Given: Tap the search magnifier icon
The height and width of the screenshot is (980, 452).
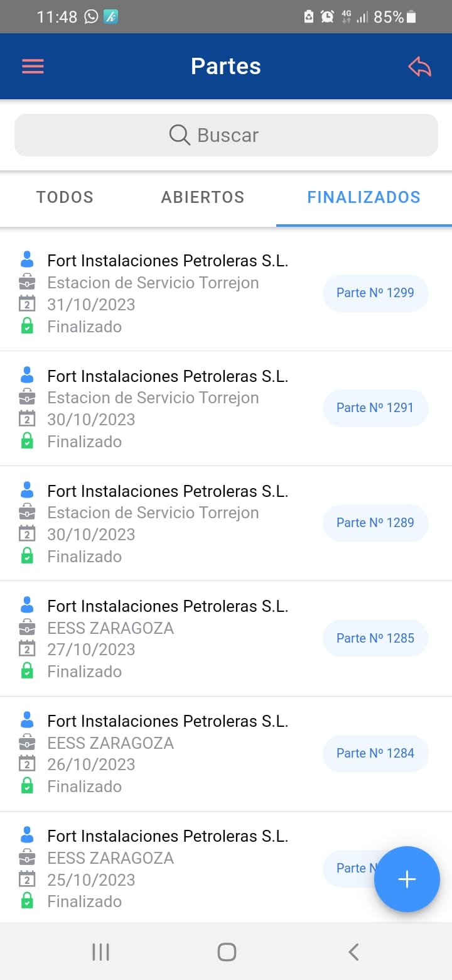Looking at the screenshot, I should [180, 135].
